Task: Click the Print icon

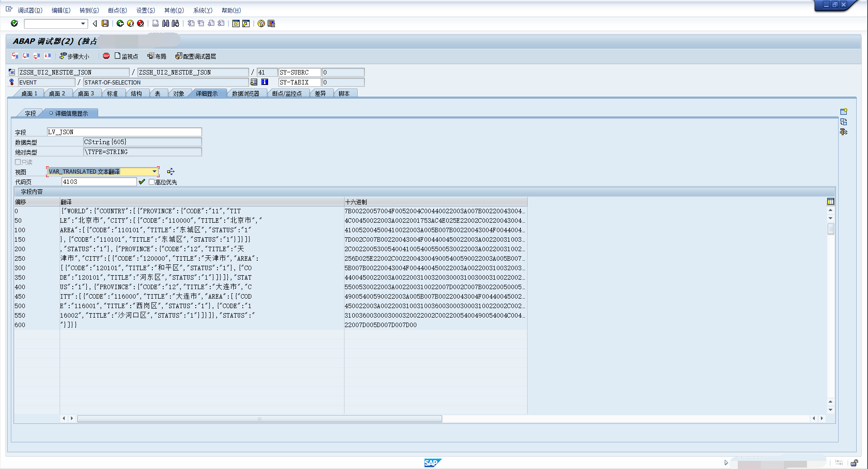Action: pos(156,23)
